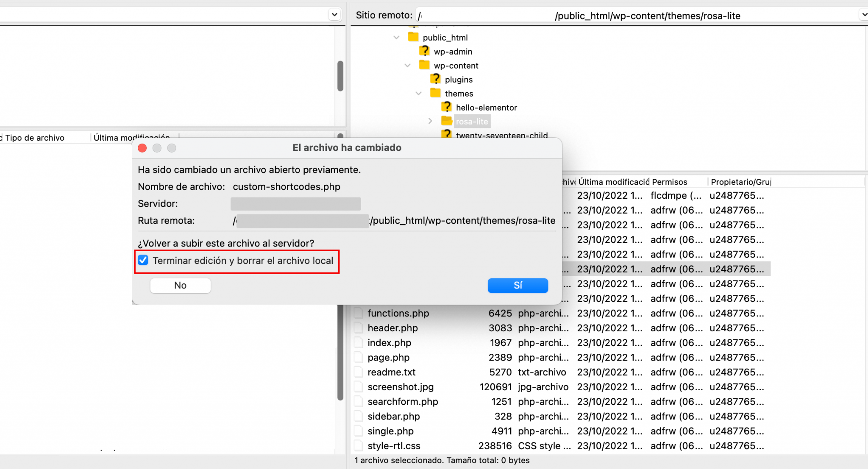The image size is (868, 469).
Task: Click the Sí button
Action: (x=517, y=285)
